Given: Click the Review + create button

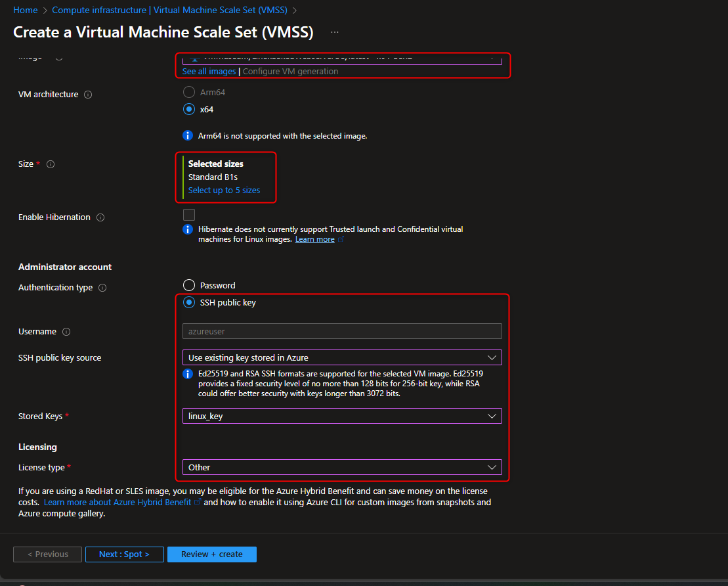Looking at the screenshot, I should click(x=211, y=554).
